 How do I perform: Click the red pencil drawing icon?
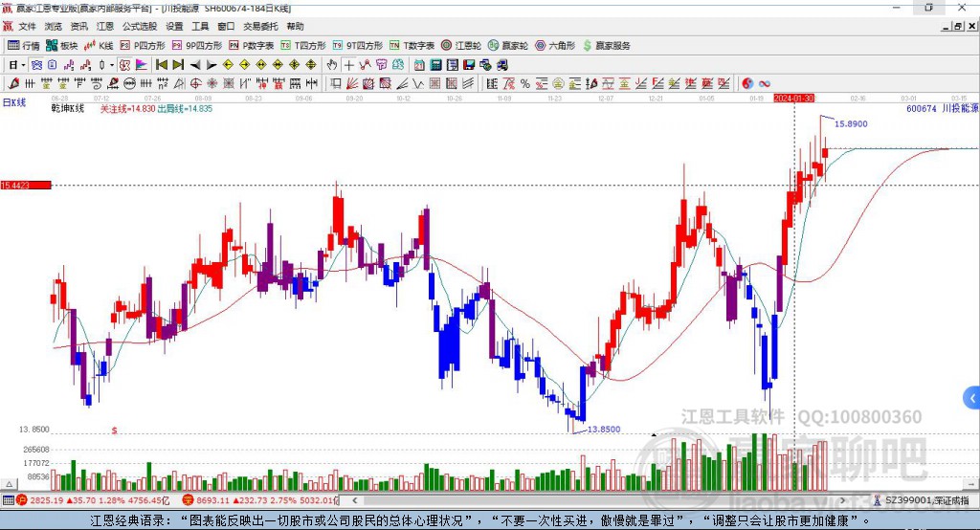13,83
